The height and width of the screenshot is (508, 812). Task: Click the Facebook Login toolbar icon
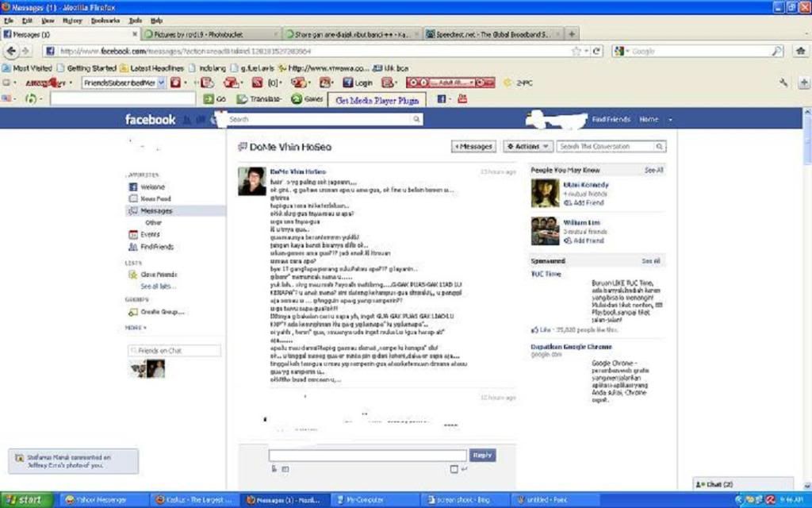[358, 83]
